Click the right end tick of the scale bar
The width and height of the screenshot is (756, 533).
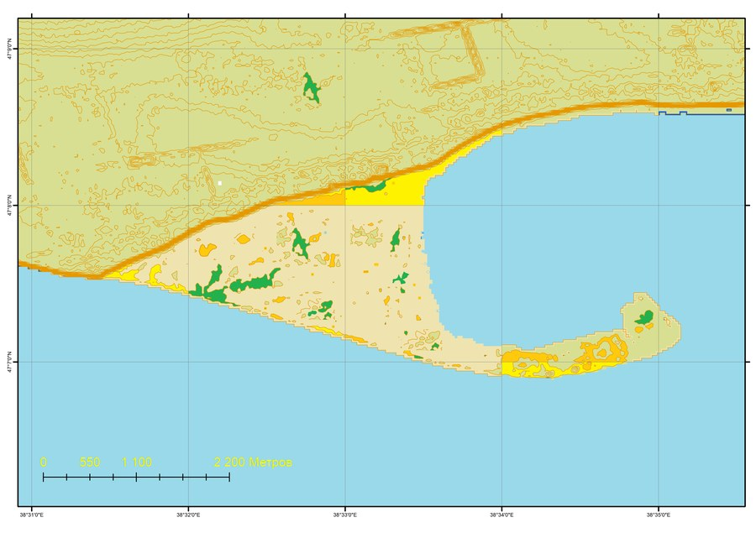click(x=229, y=477)
